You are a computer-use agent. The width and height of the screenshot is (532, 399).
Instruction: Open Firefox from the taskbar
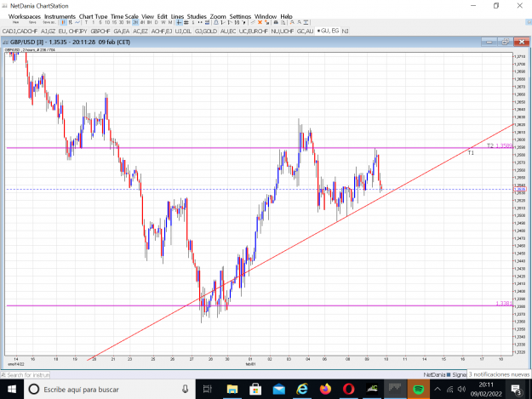325,389
